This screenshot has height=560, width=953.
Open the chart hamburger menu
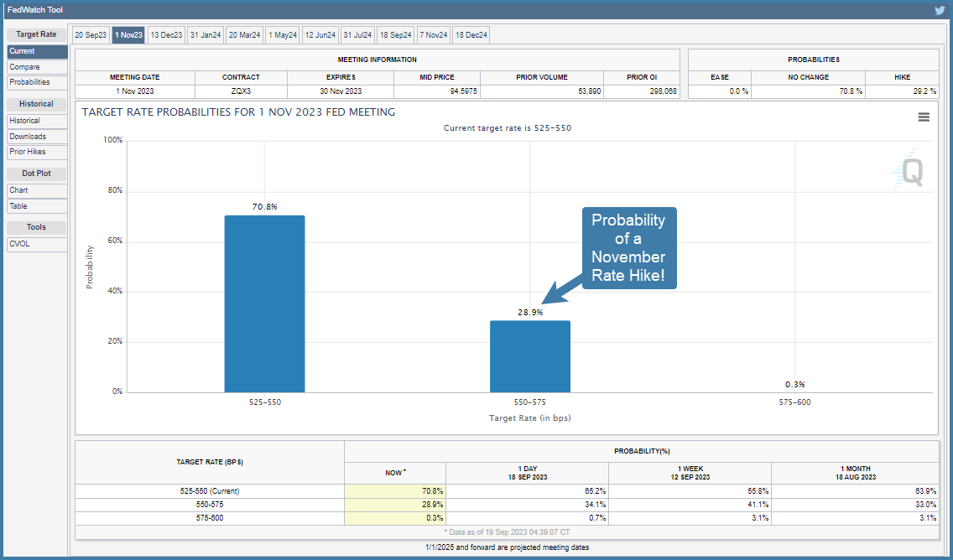[923, 117]
